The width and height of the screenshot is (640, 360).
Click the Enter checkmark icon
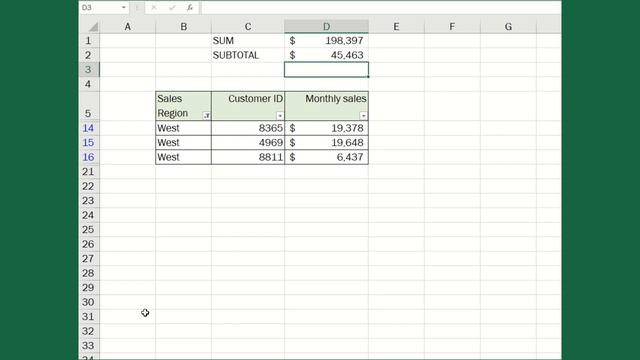tap(172, 7)
